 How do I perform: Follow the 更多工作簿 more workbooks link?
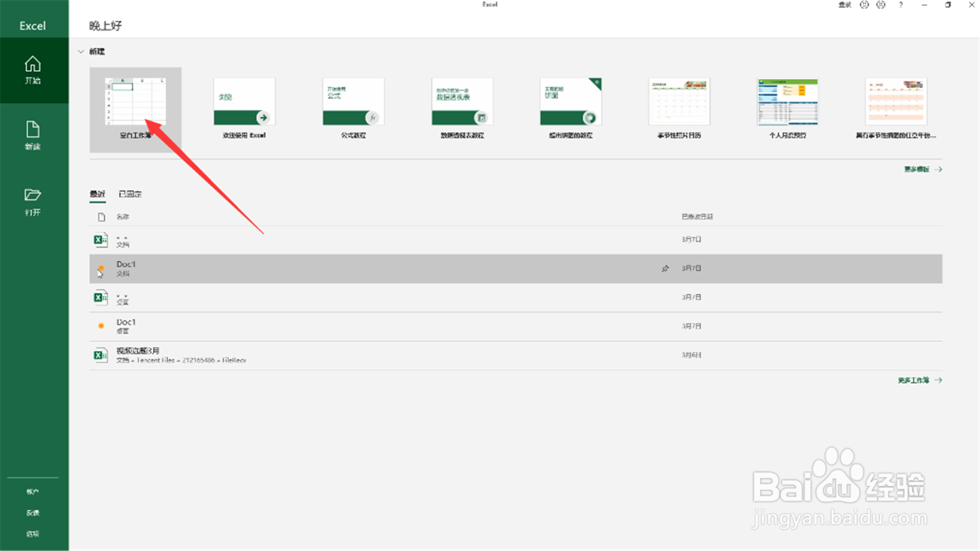pyautogui.click(x=920, y=381)
